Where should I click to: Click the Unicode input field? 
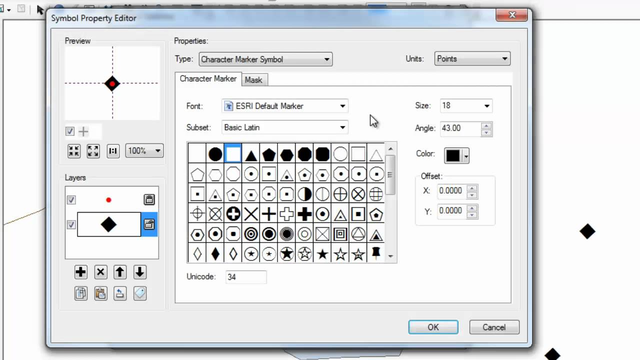246,277
